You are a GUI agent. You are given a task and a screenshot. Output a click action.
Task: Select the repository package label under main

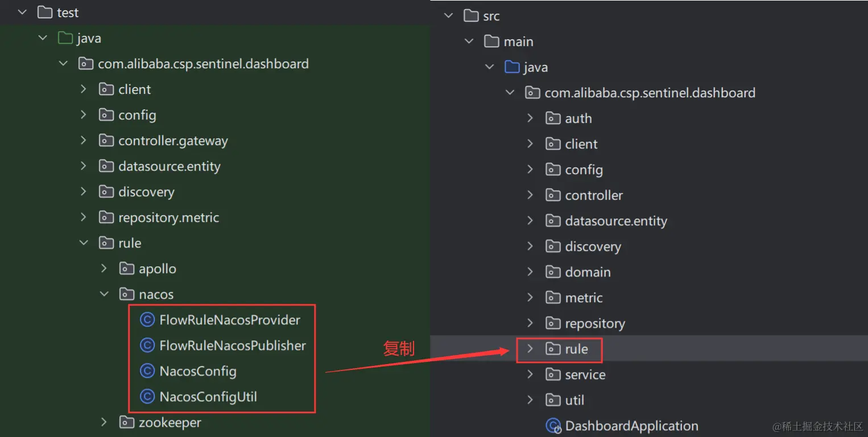tap(595, 323)
